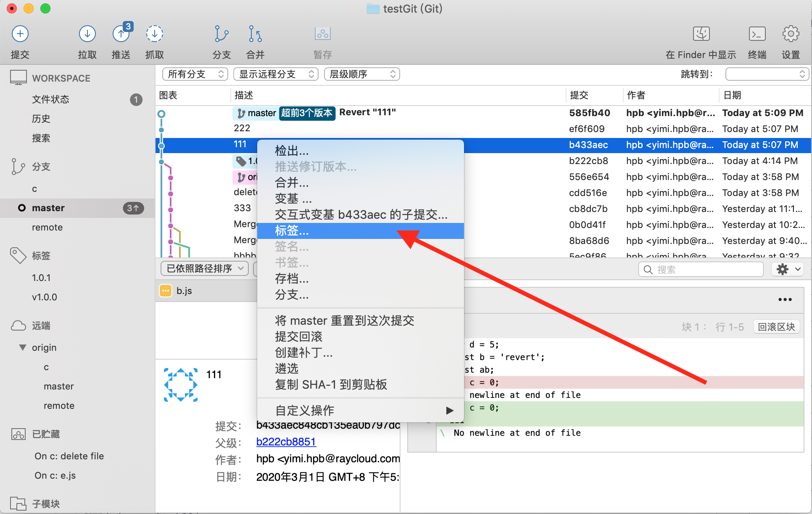Open the 层级顺序 sort dropdown
Viewport: 812px width, 514px height.
[361, 74]
